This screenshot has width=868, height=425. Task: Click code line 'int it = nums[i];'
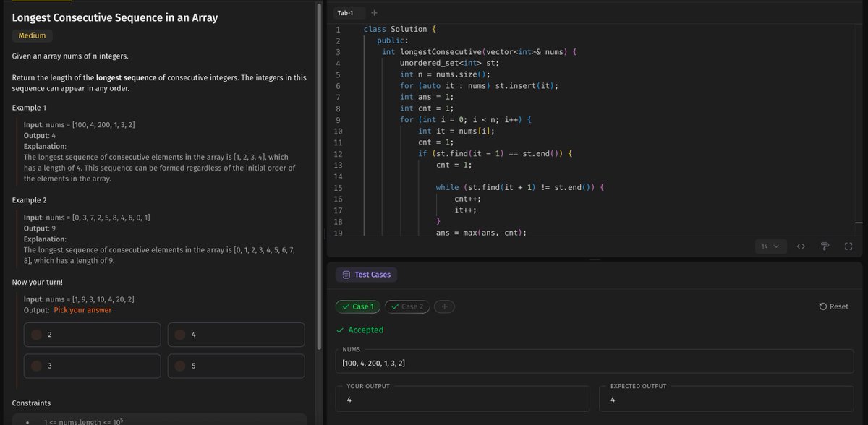(456, 131)
